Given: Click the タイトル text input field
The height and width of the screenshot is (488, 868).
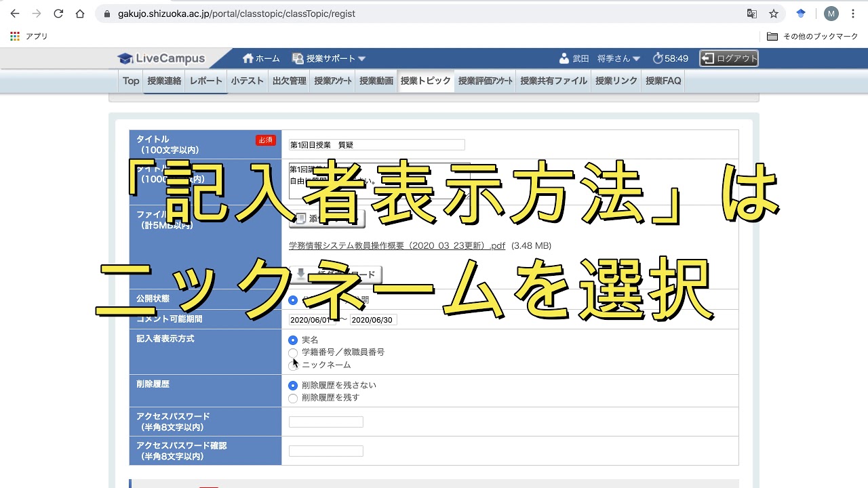Looking at the screenshot, I should 377,144.
